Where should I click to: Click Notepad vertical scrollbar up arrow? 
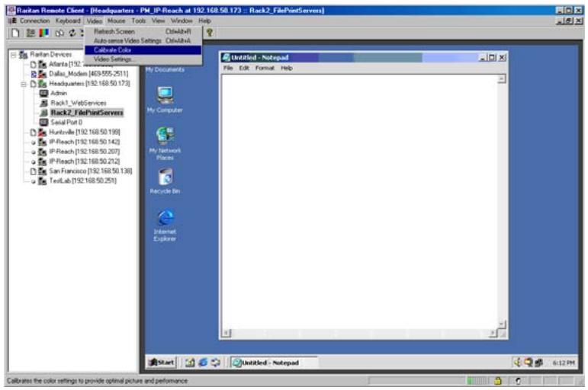(502, 78)
